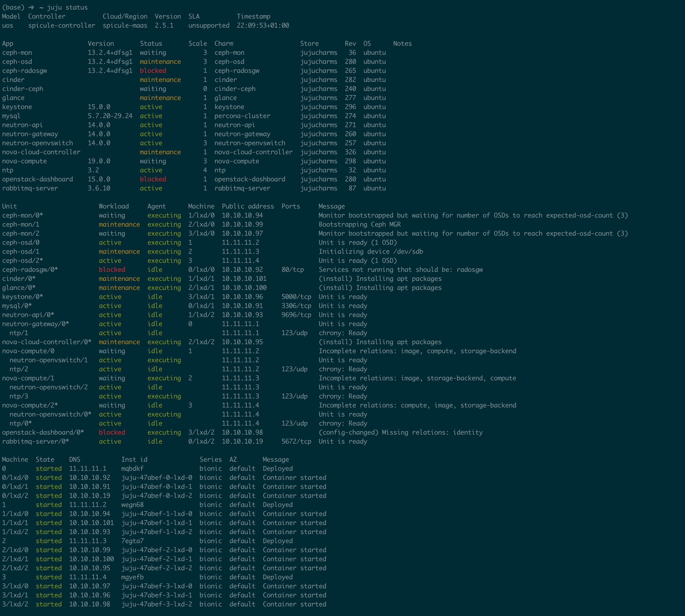The height and width of the screenshot is (616, 685).
Task: Click the unit 'openstack-dashboard/0*'
Action: point(43,432)
